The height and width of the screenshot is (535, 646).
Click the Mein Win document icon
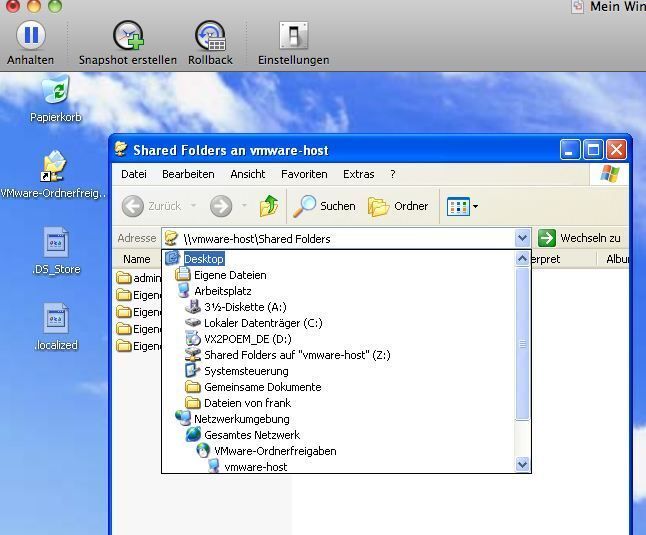coord(578,7)
